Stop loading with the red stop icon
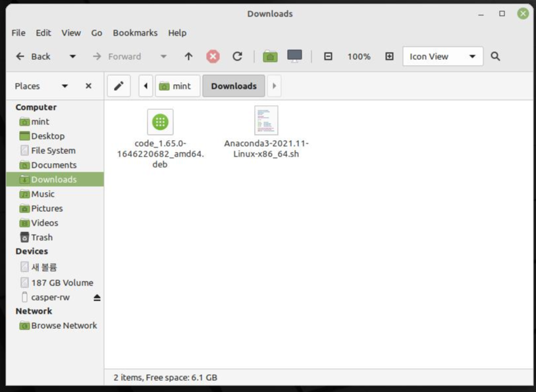Image resolution: width=536 pixels, height=392 pixels. [213, 57]
